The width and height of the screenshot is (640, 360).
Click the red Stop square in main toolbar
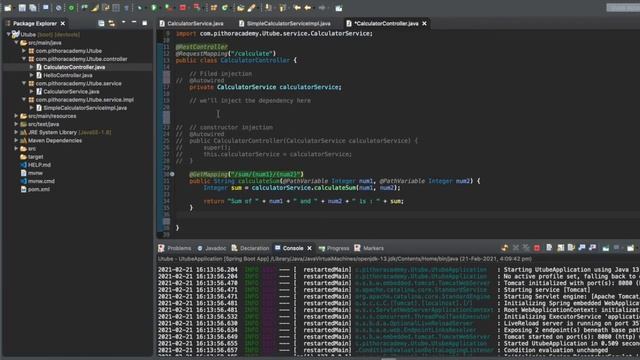coord(182,8)
